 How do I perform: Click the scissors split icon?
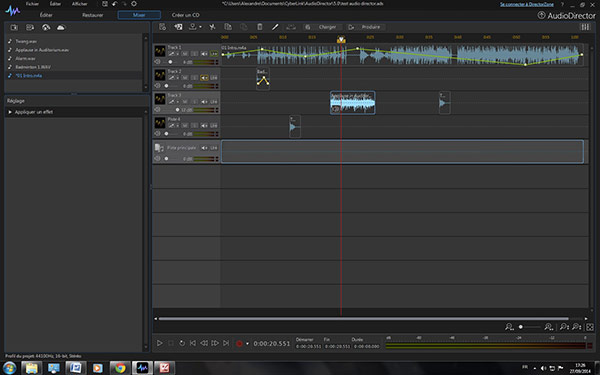(212, 27)
